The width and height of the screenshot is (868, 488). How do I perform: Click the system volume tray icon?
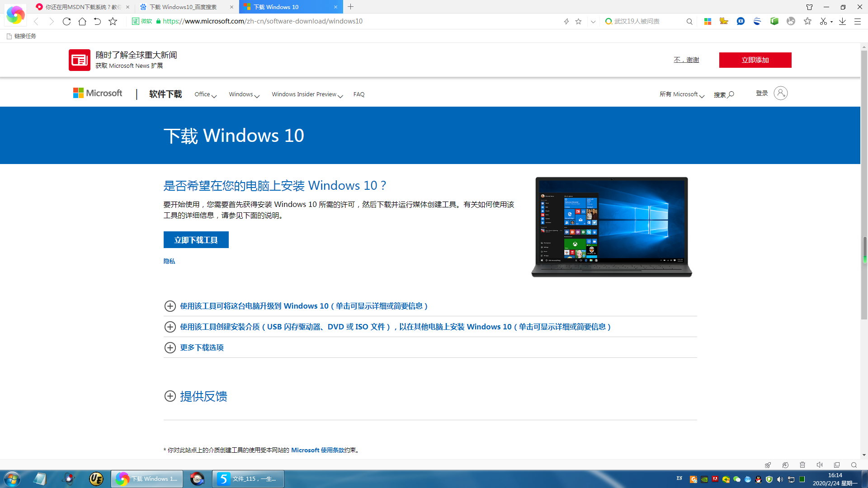[780, 479]
